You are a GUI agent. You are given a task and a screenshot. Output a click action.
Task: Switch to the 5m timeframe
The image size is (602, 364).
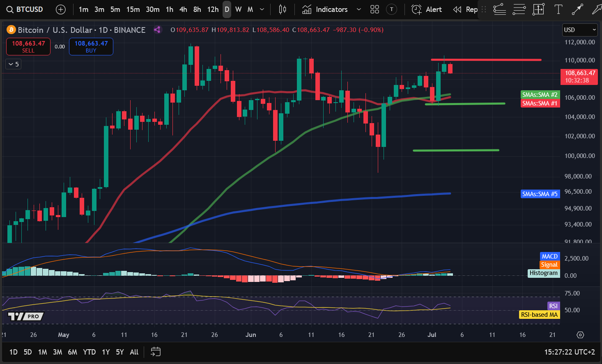pos(115,9)
